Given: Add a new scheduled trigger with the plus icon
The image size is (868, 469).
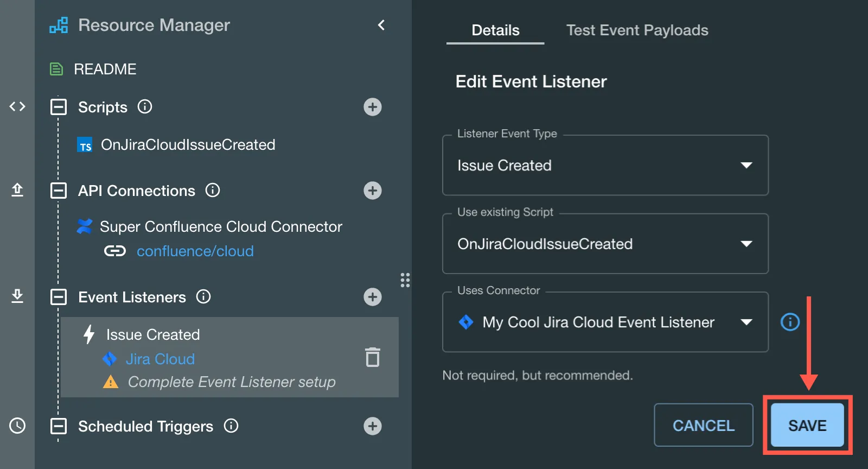Looking at the screenshot, I should tap(373, 426).
